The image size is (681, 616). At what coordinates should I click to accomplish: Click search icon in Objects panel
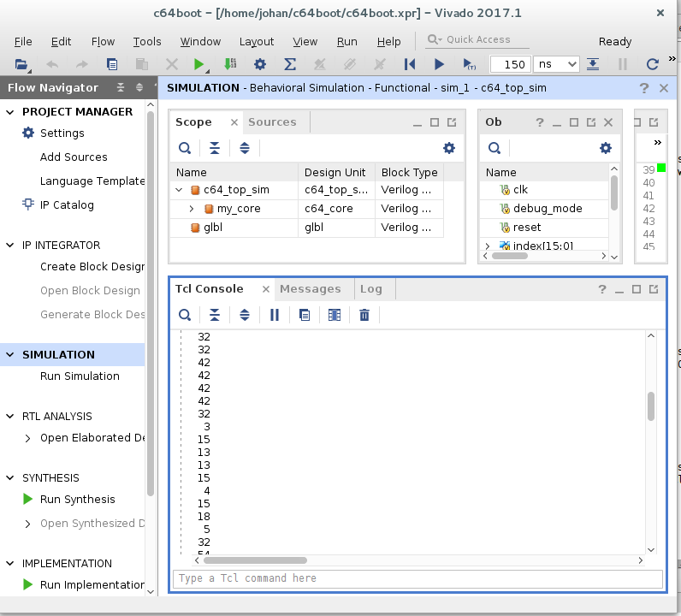[x=494, y=148]
